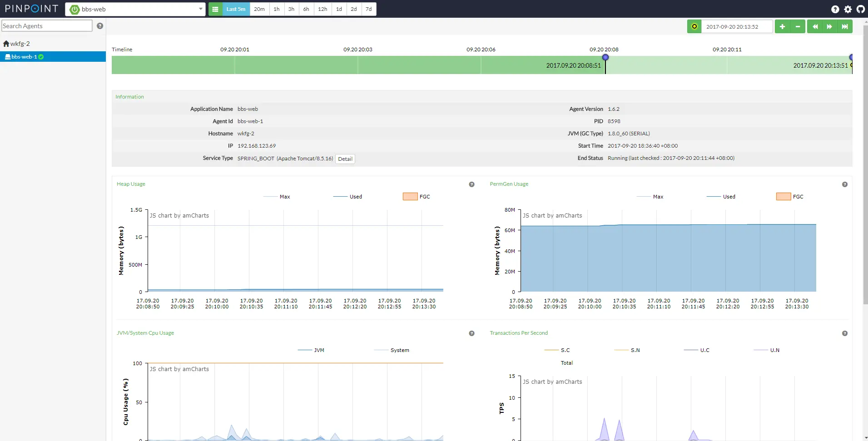This screenshot has width=868, height=441.
Task: Toggle JVM series in Cpu Usage legend
Action: [x=311, y=350]
